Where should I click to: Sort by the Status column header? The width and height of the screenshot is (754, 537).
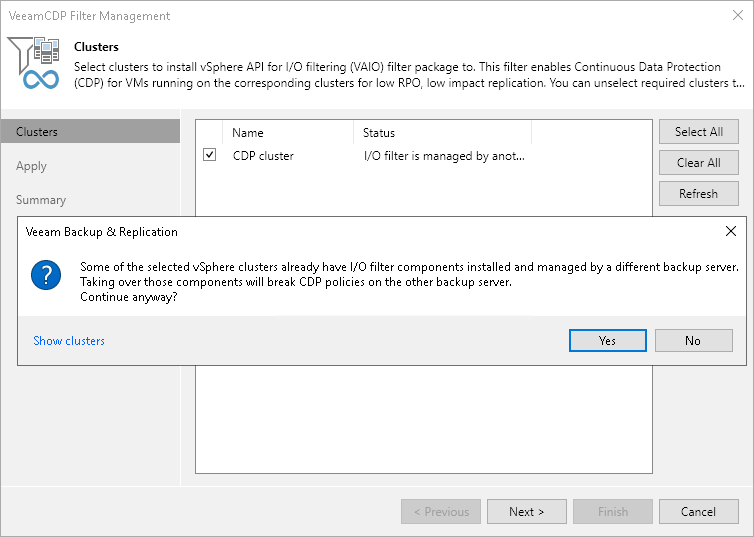point(442,133)
